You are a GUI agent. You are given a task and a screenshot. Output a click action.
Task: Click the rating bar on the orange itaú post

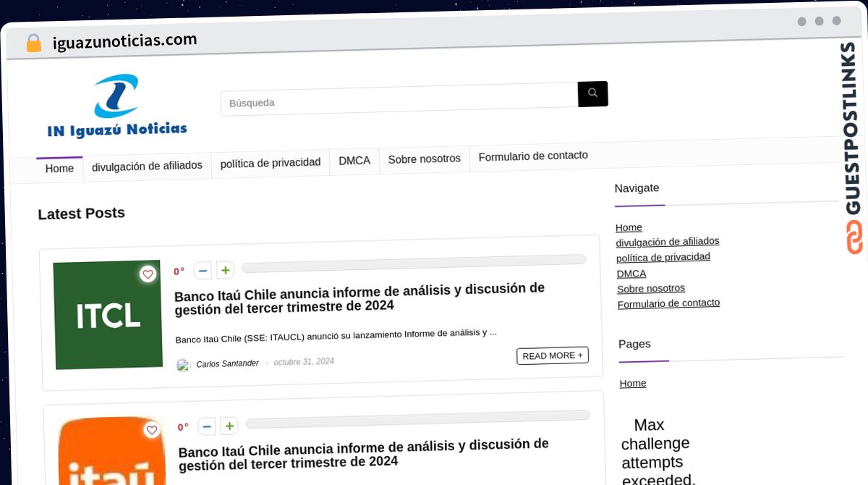418,420
